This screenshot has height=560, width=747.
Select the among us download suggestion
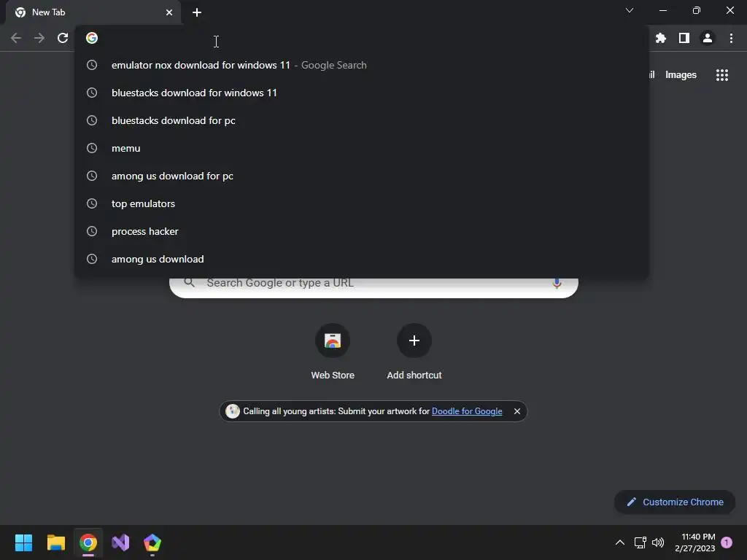pyautogui.click(x=362, y=259)
